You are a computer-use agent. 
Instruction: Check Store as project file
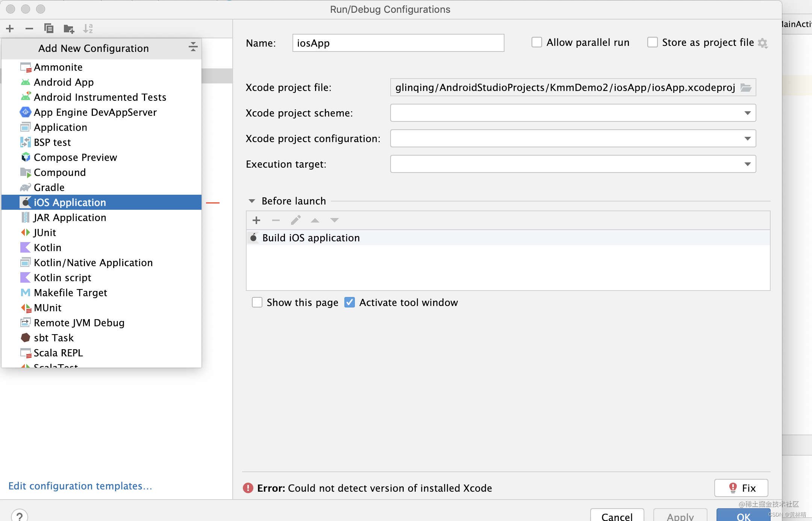pos(653,42)
